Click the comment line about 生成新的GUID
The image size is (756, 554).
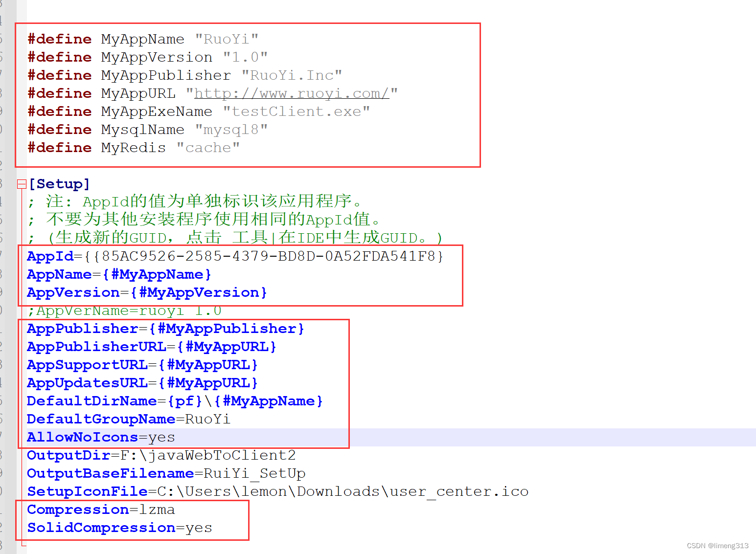point(235,238)
